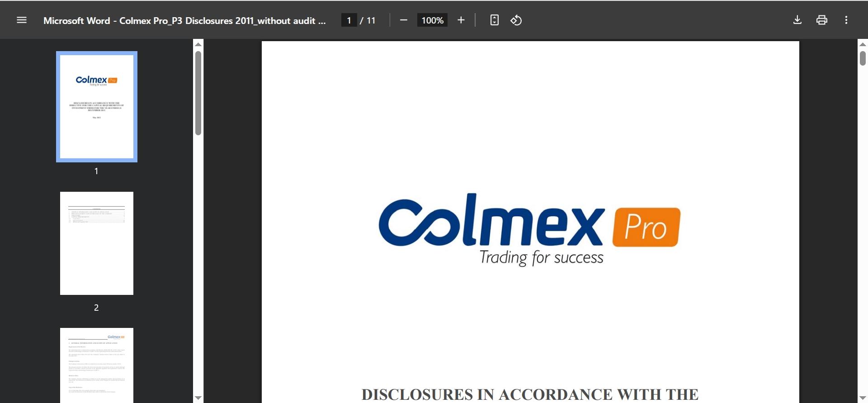Edit the current page number field
Screen dimensions: 868x403
(x=349, y=20)
